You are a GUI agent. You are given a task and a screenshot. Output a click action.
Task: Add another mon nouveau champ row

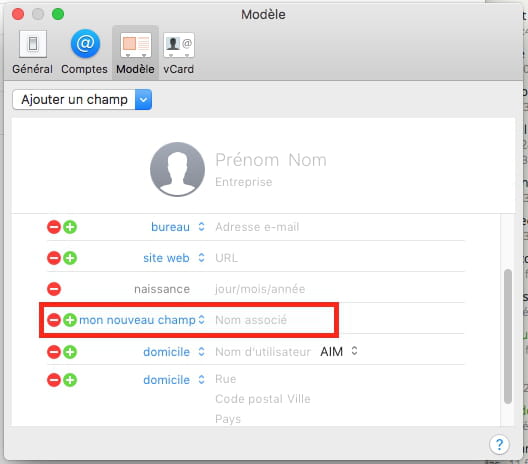click(x=70, y=320)
